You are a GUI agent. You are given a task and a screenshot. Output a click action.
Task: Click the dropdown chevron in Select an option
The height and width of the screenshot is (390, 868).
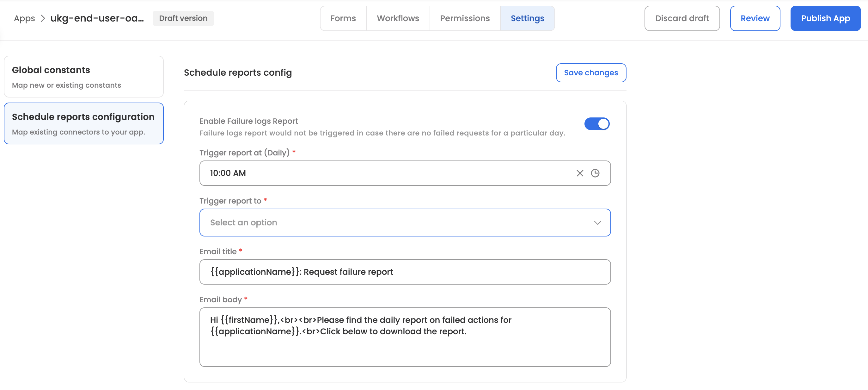[597, 223]
